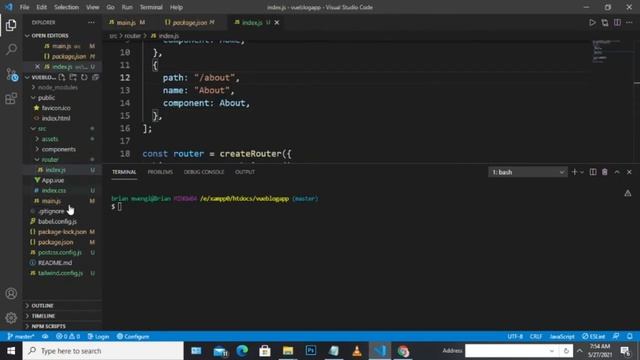This screenshot has height=360, width=640.
Task: Split the terminal panel
Action: 593,172
